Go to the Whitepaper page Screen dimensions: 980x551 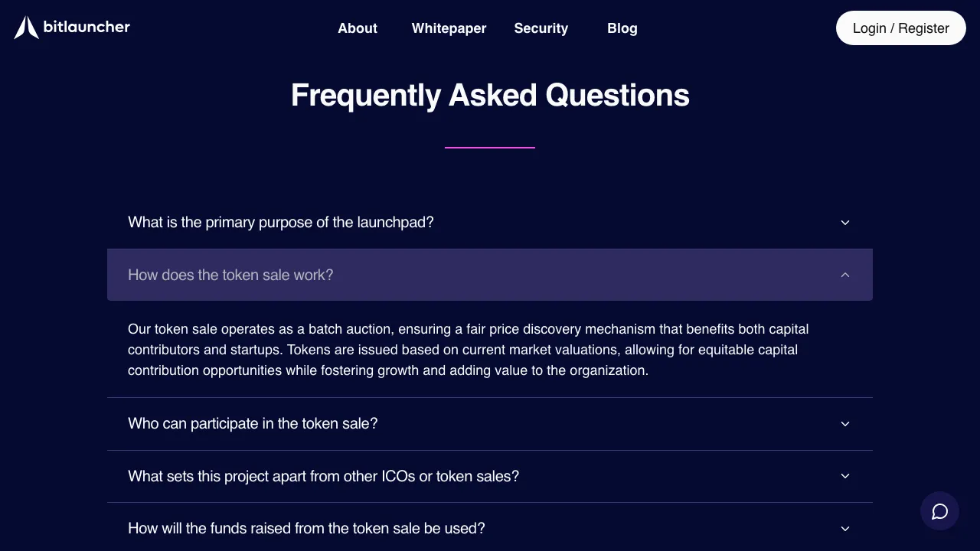point(449,28)
